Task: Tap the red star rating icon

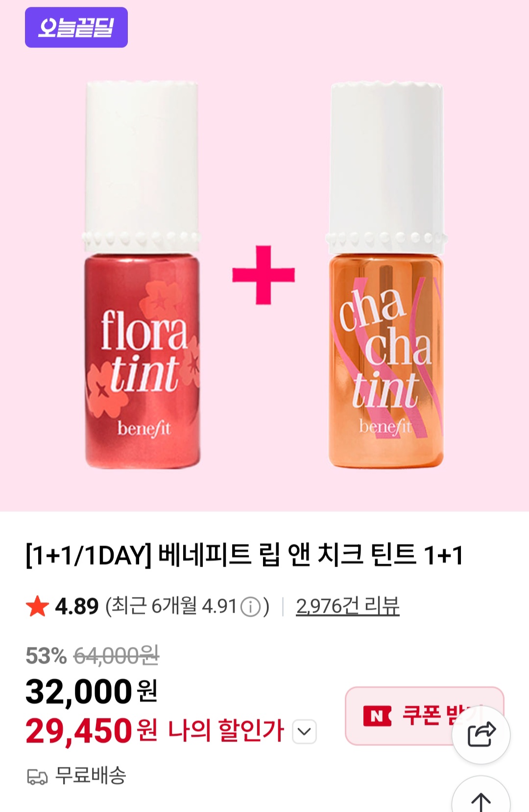Action: click(37, 606)
